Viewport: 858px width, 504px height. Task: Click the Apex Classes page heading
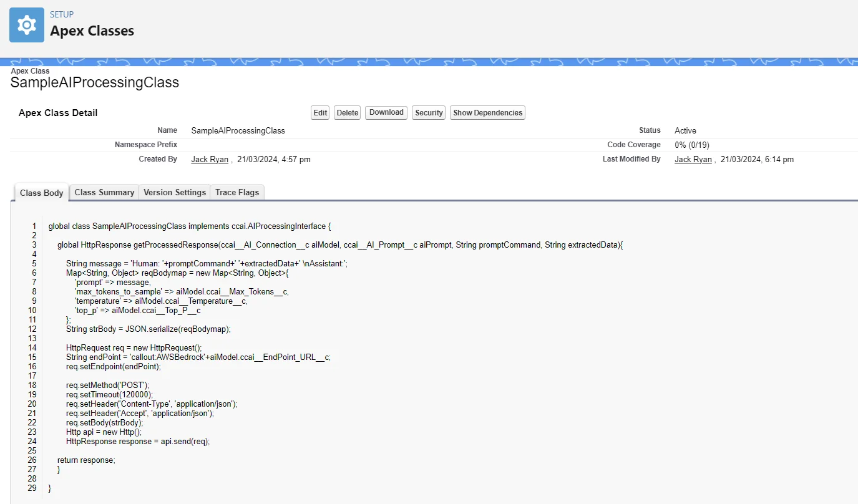point(92,31)
